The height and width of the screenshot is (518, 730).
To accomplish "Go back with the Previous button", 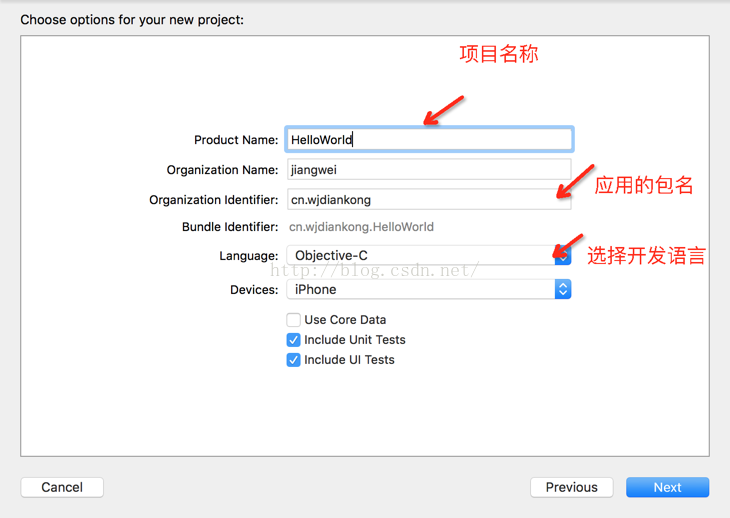I will tap(572, 487).
